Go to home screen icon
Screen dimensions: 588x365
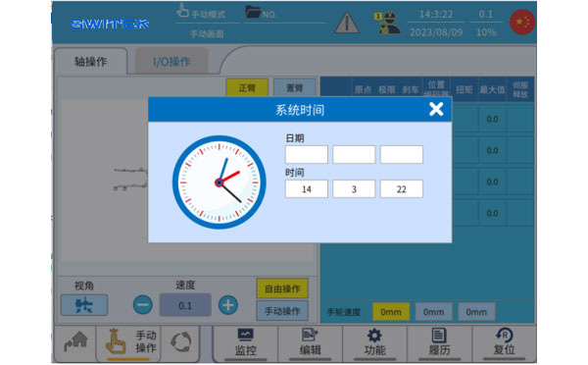75,341
